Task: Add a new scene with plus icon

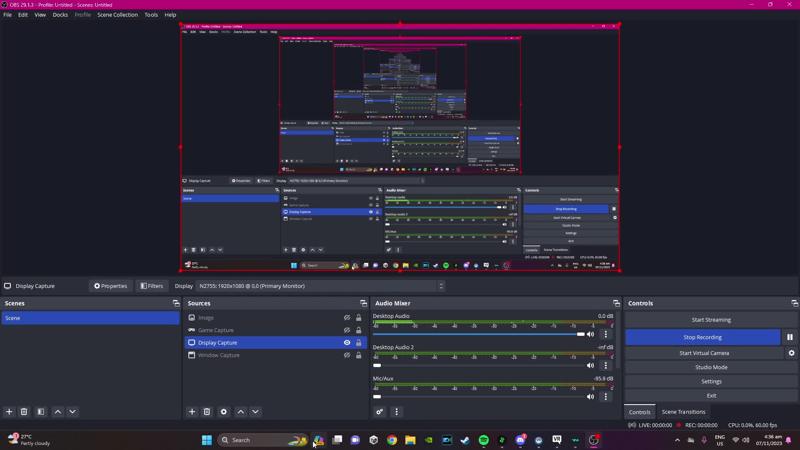Action: 9,412
